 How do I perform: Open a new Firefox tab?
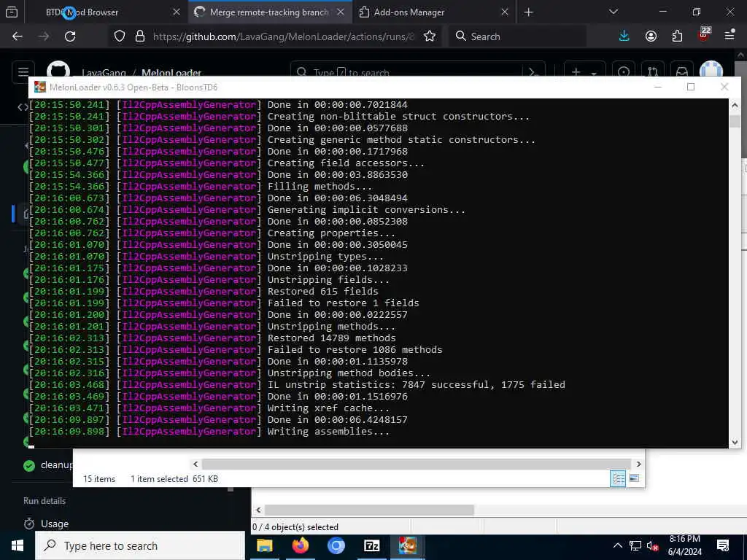click(528, 12)
